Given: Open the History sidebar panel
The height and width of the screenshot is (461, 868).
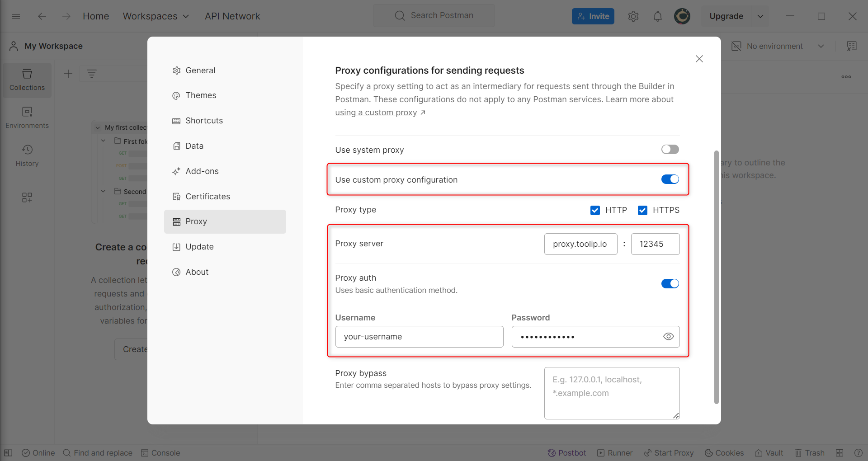Looking at the screenshot, I should tap(27, 155).
